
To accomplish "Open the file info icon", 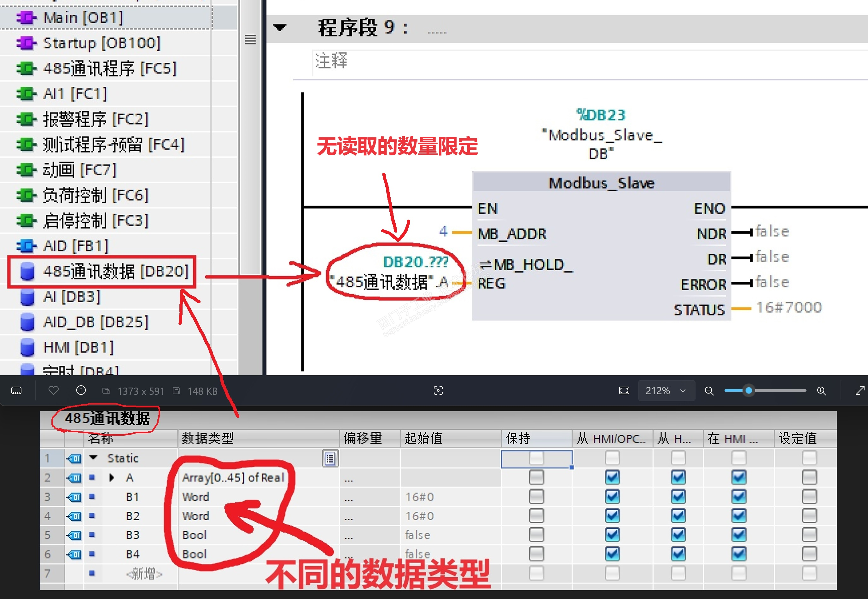I will click(x=81, y=391).
